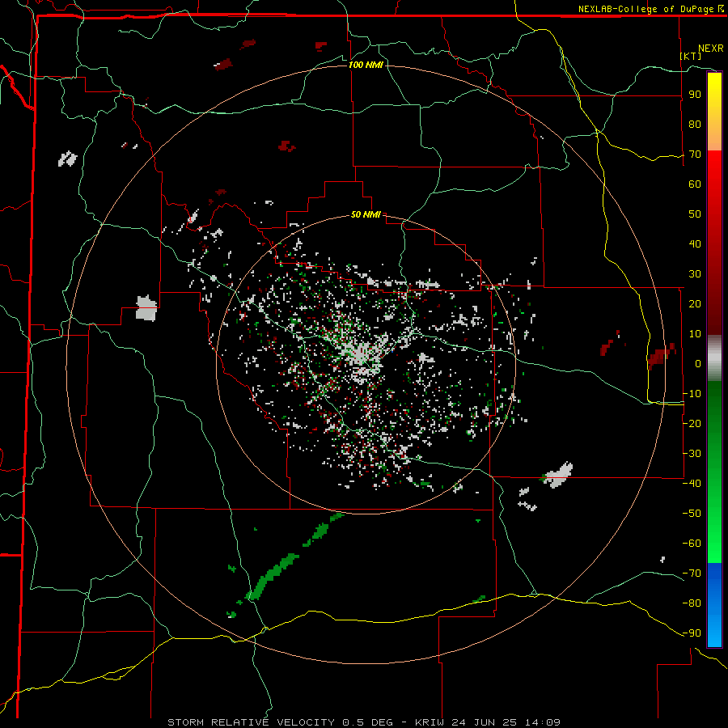728x728 pixels.
Task: Click the 70 value on velocity scale
Action: pos(695,154)
